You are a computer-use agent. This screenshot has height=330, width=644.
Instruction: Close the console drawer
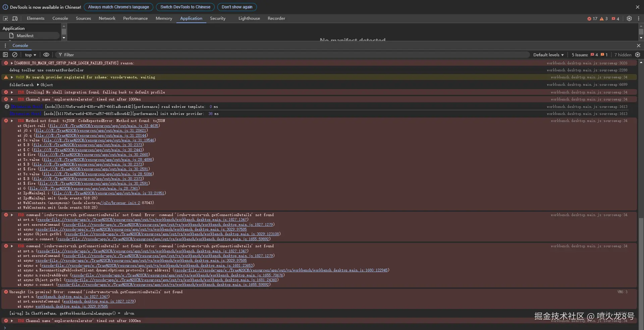pyautogui.click(x=638, y=46)
